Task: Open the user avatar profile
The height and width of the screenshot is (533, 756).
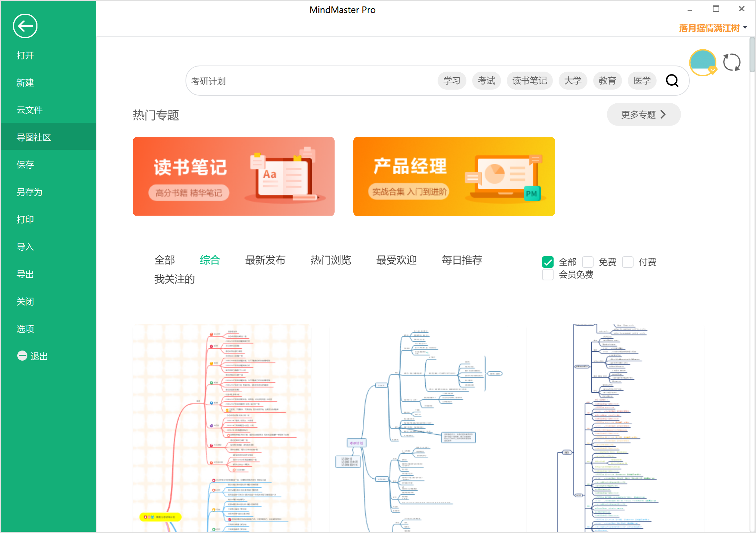Action: tap(703, 63)
